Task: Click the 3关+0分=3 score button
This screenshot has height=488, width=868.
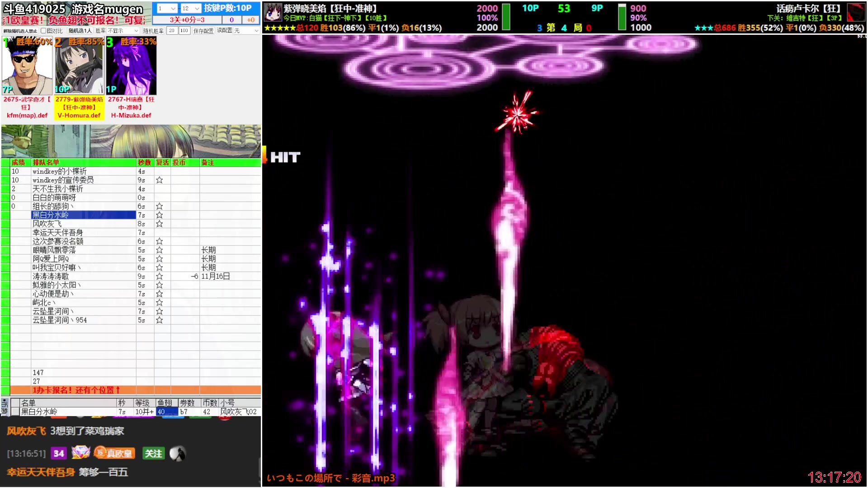Action: pyautogui.click(x=187, y=20)
